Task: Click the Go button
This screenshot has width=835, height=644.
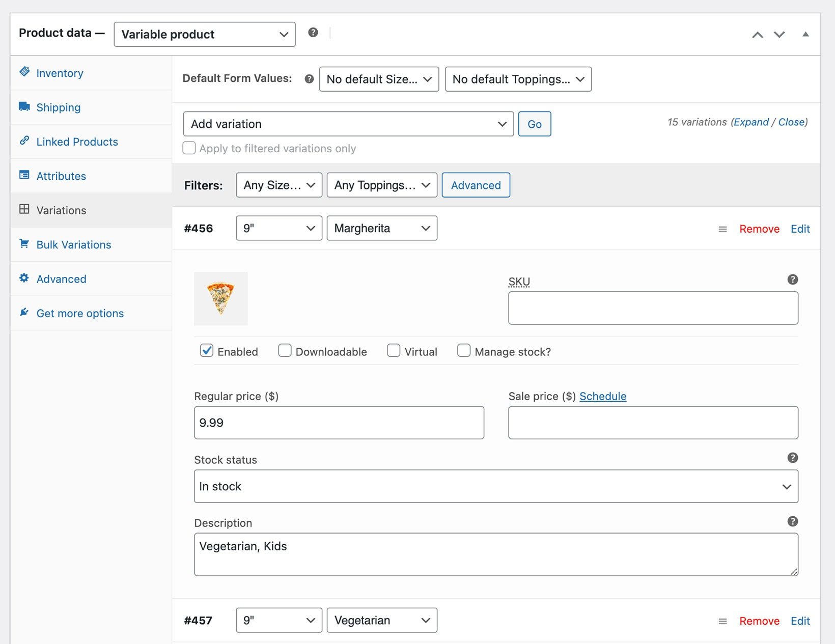Action: tap(534, 124)
